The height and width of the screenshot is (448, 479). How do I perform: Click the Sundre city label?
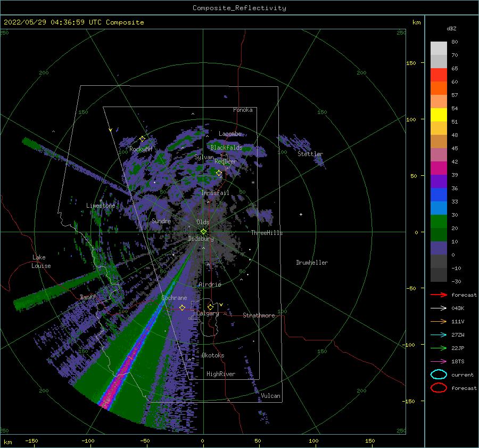tap(161, 221)
